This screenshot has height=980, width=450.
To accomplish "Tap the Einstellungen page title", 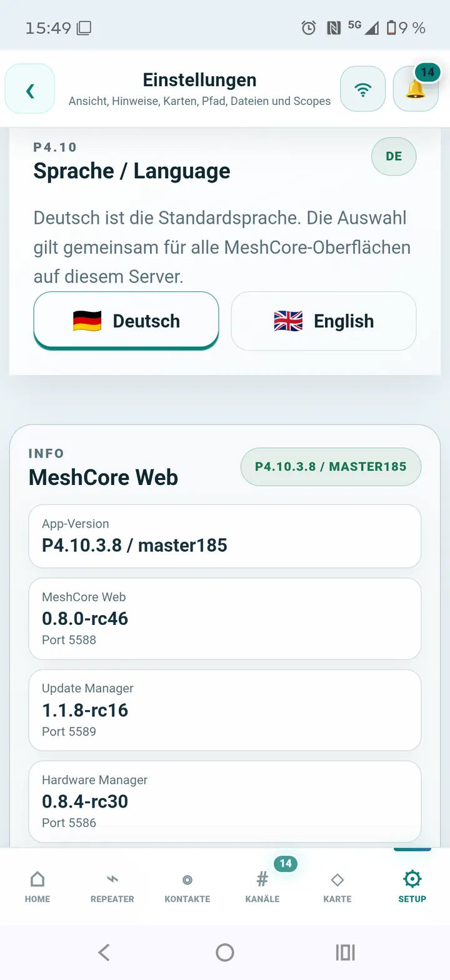I will click(x=200, y=80).
